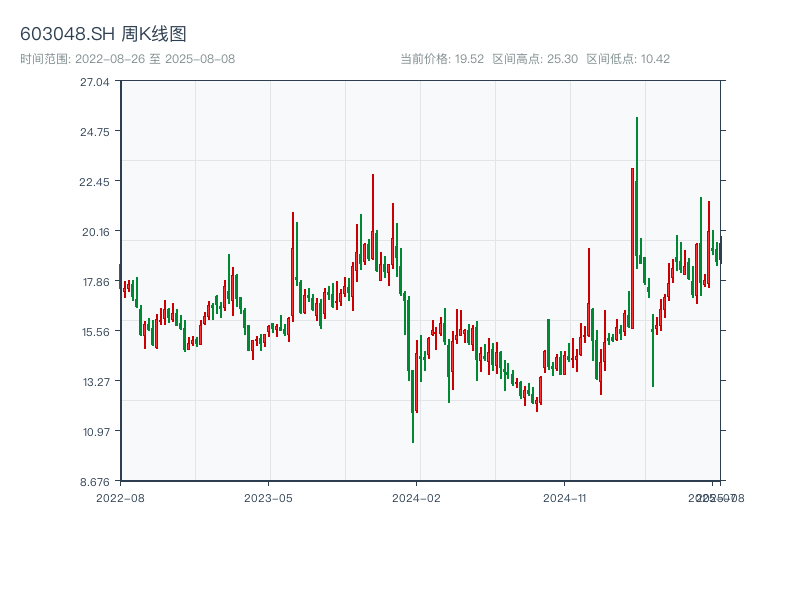Click y-axis label 20.16
Screen dimensions: 800x600
95,232
